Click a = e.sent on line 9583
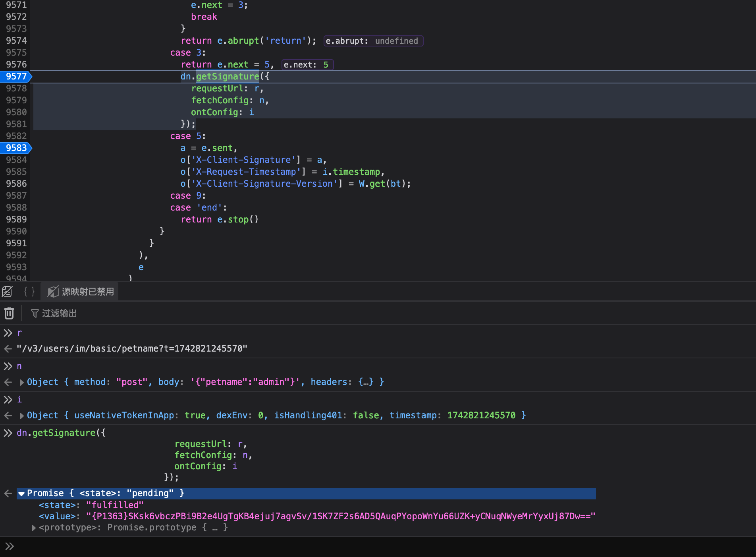The width and height of the screenshot is (756, 557). click(208, 148)
